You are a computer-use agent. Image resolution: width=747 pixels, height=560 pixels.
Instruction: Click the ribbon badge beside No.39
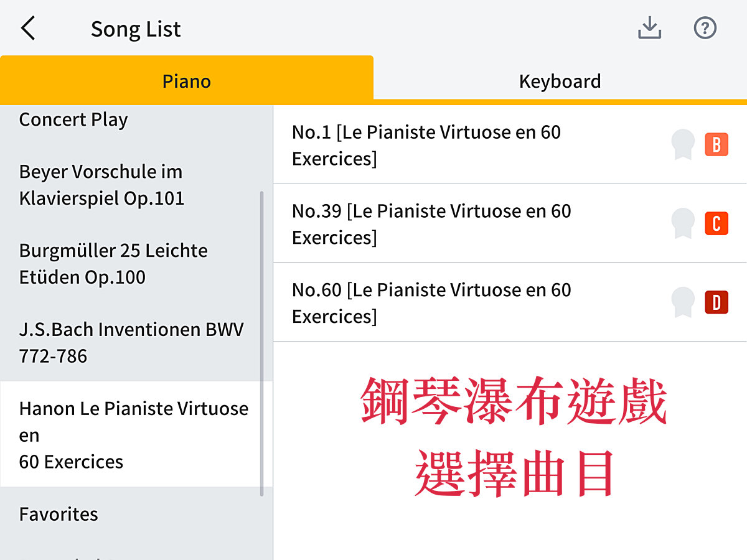(x=683, y=224)
